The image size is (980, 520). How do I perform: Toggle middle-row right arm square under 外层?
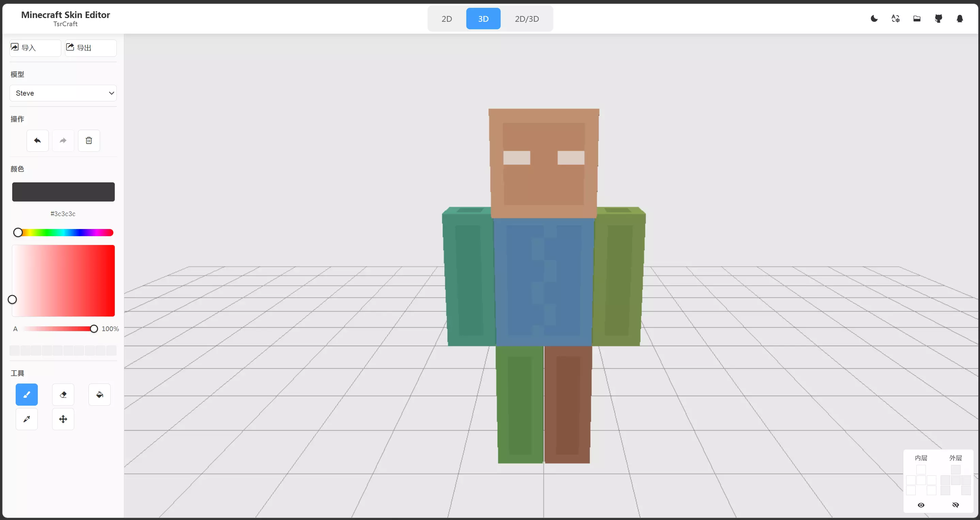click(x=966, y=480)
